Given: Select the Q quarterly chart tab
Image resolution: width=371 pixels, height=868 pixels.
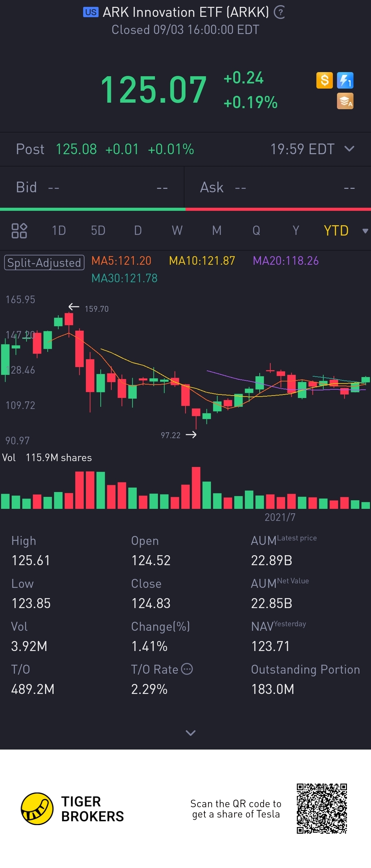Looking at the screenshot, I should [x=256, y=230].
